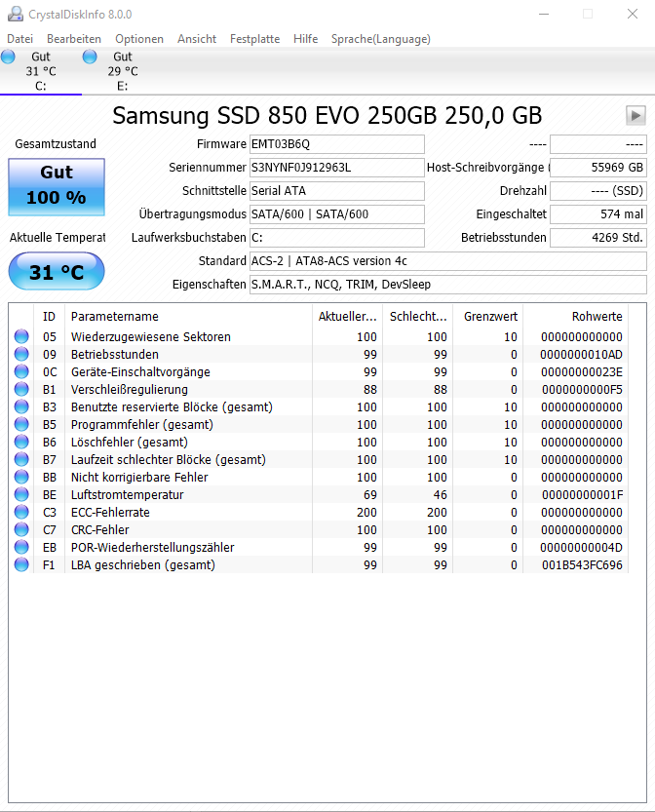Click status icon for Laufzeit schlechter Blöcke

21,460
